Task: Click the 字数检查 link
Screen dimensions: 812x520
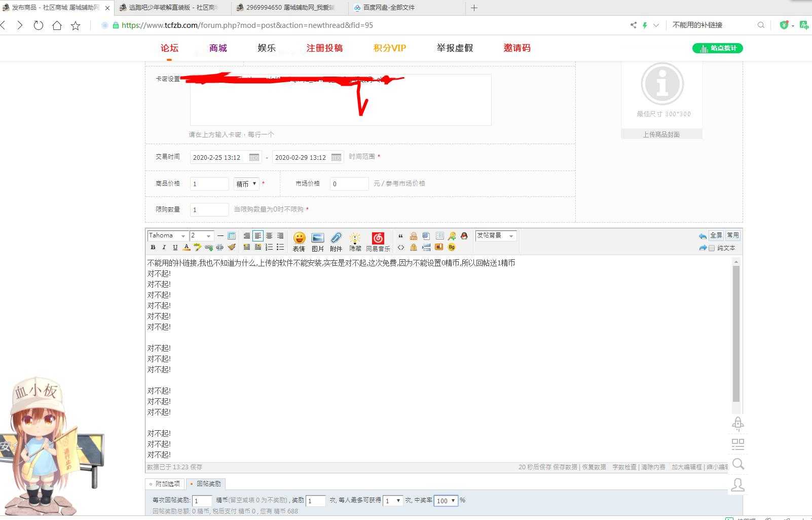Action: coord(624,467)
